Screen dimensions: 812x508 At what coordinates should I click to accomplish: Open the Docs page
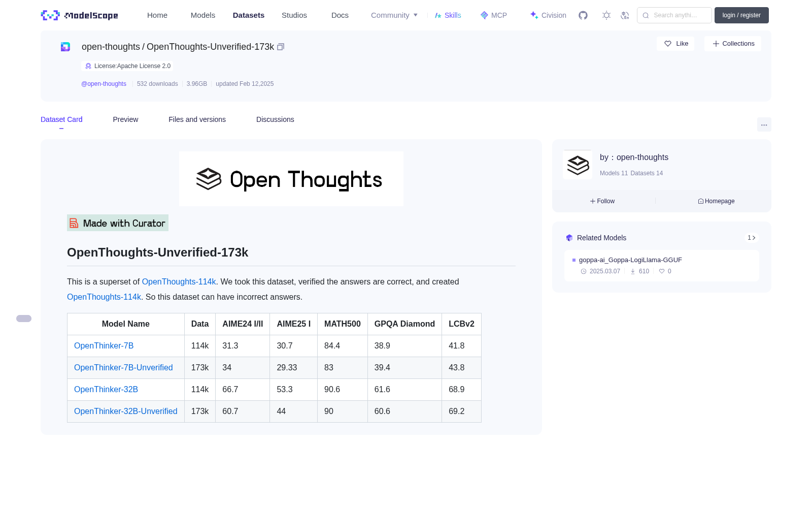click(340, 15)
